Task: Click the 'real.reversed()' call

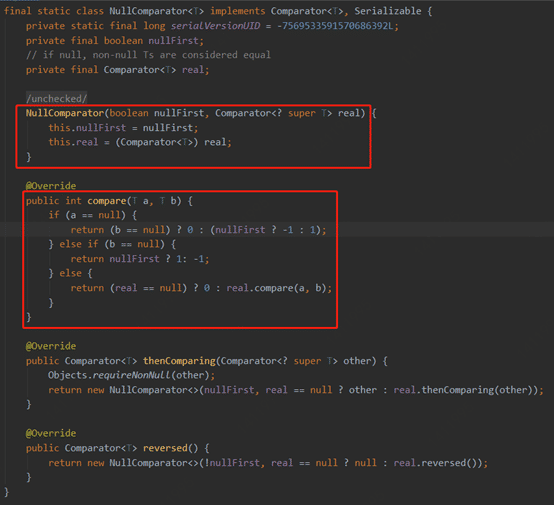Action: (x=435, y=463)
